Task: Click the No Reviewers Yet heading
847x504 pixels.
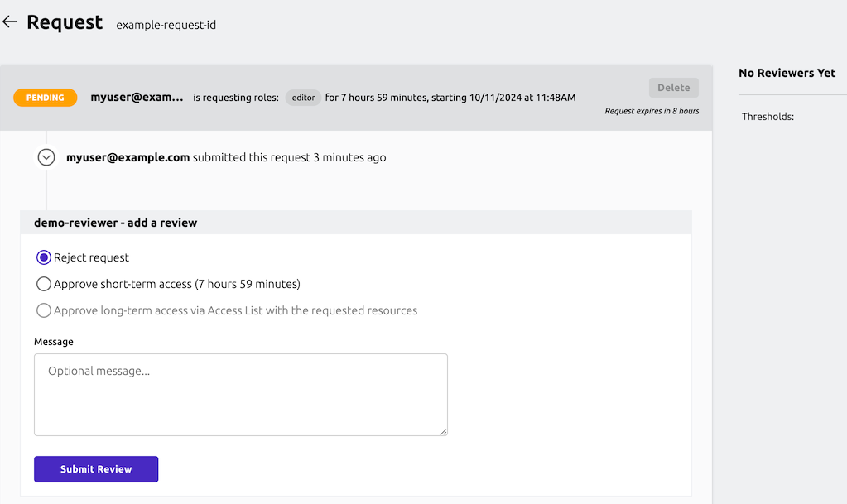Action: (x=789, y=73)
